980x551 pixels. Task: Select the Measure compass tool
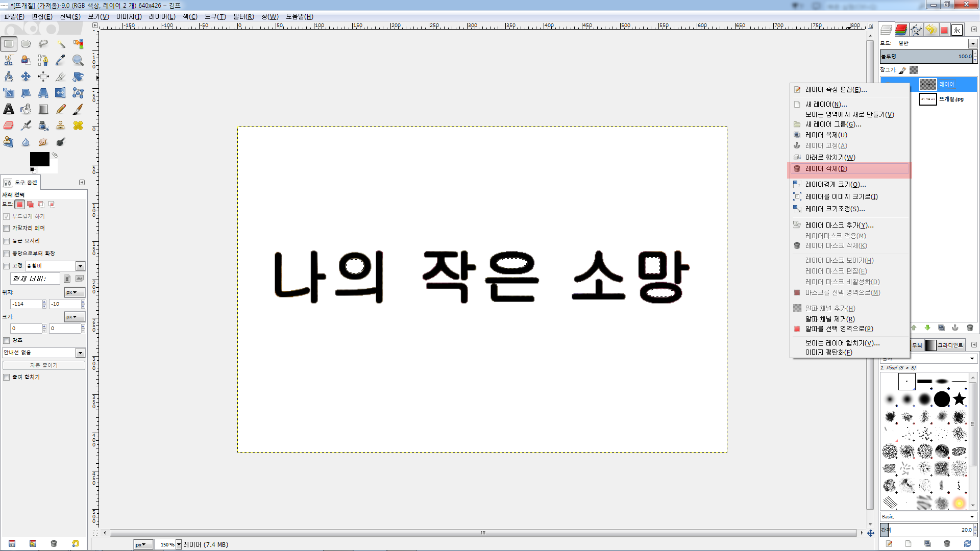click(9, 77)
